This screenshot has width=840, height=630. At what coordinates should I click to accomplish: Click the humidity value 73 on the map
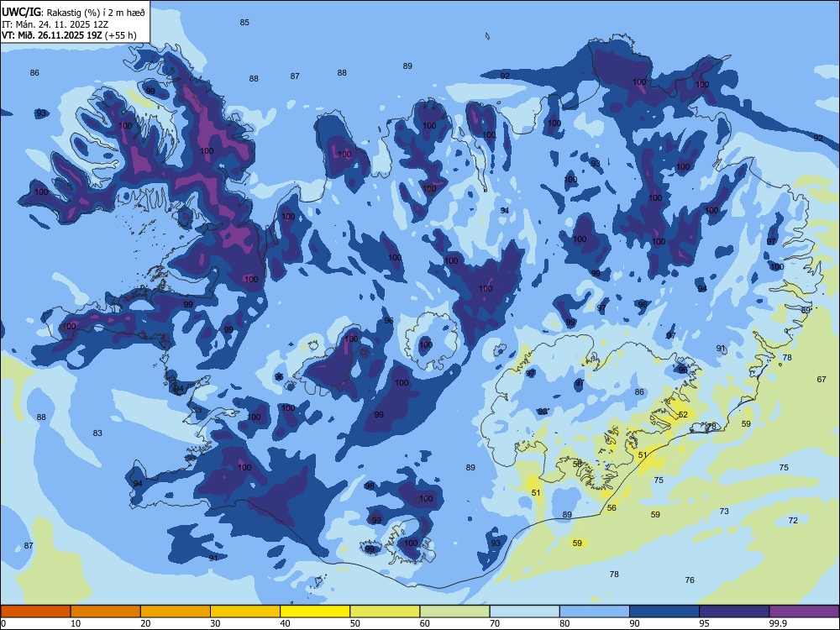click(724, 511)
